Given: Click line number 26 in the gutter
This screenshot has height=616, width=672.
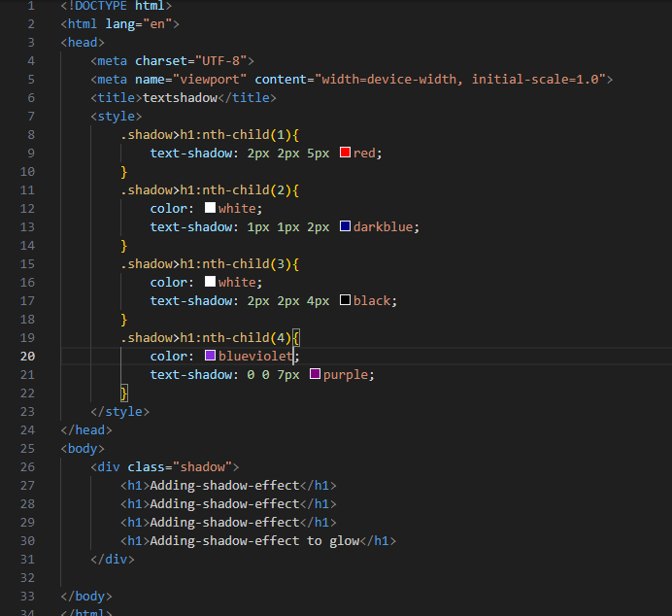Looking at the screenshot, I should coord(27,466).
